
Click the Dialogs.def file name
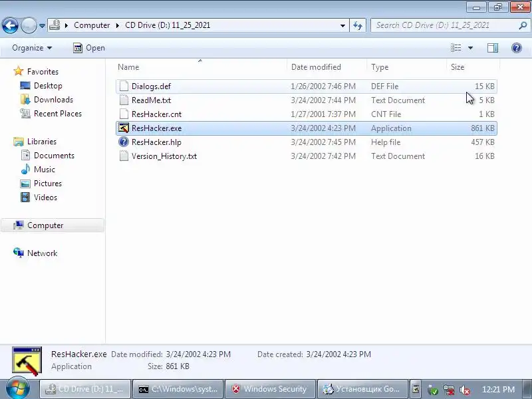pyautogui.click(x=151, y=86)
